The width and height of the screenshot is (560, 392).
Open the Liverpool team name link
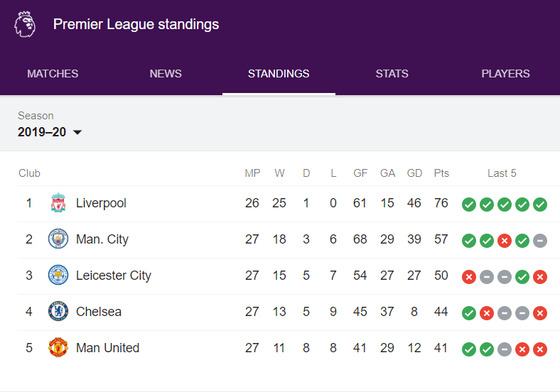pyautogui.click(x=101, y=203)
